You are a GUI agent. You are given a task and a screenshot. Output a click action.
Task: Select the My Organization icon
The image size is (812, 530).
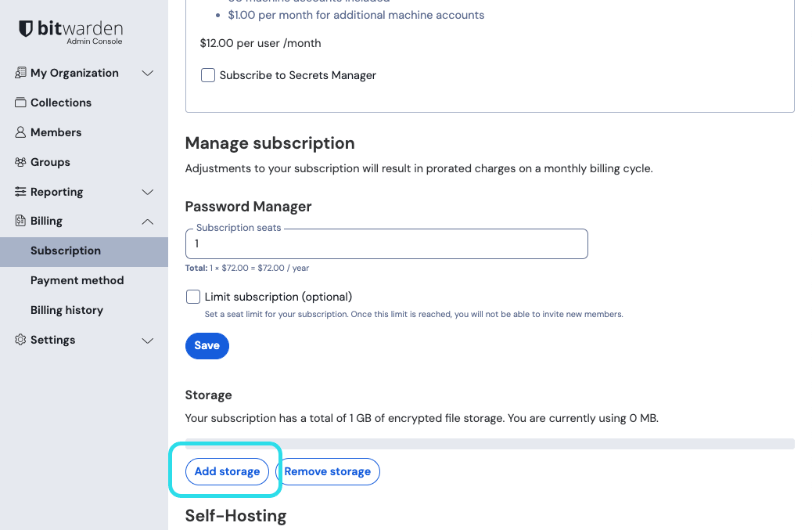point(20,72)
